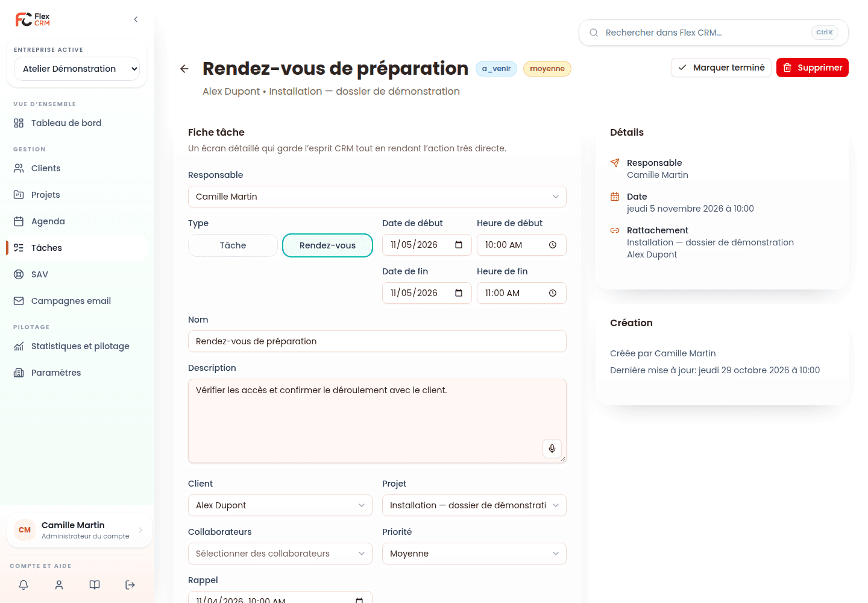
Task: Click the search magnifier icon
Action: [594, 33]
